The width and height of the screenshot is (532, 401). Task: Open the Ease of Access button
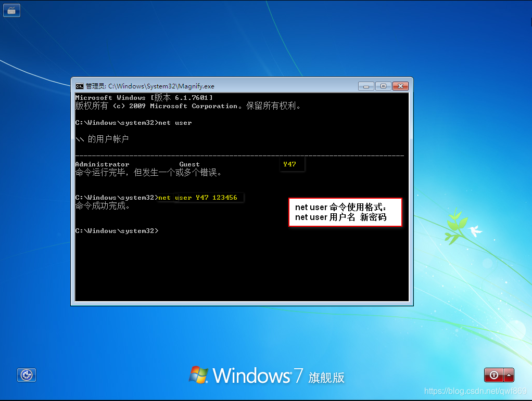pos(27,375)
